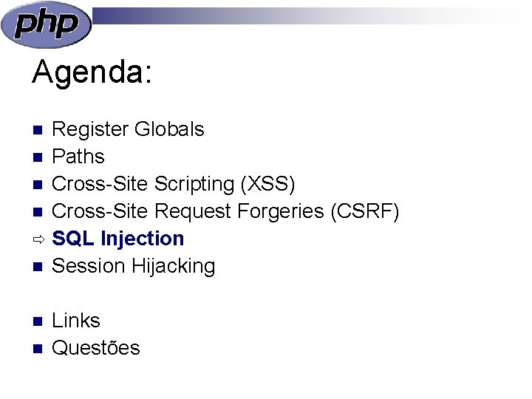Click the (CSRF) abbreviation text
The height and width of the screenshot is (399, 532).
(365, 212)
